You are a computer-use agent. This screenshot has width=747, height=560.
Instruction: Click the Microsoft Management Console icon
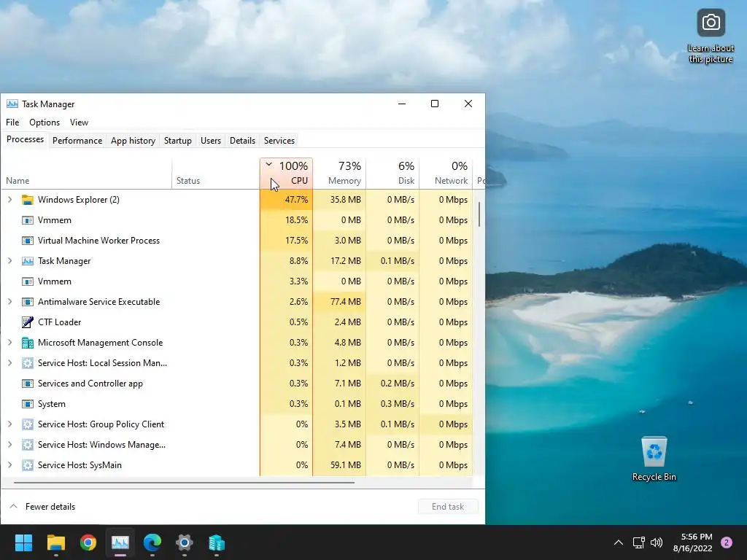28,343
